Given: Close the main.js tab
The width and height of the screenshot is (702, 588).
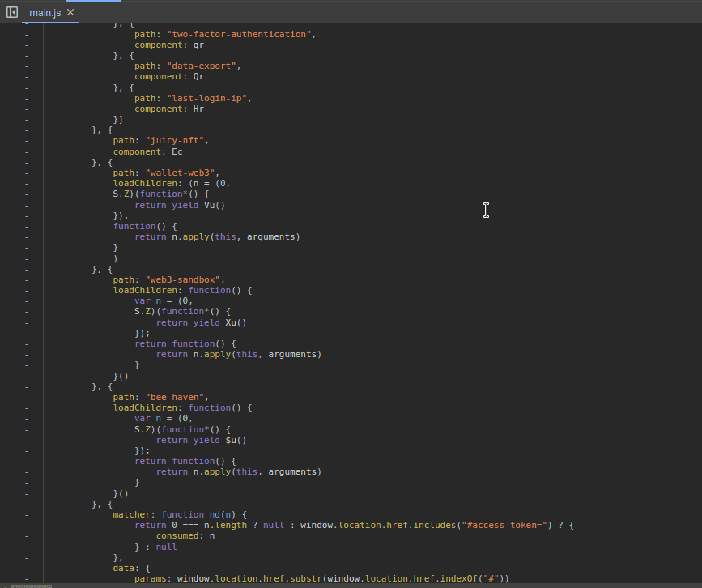Looking at the screenshot, I should [x=70, y=12].
